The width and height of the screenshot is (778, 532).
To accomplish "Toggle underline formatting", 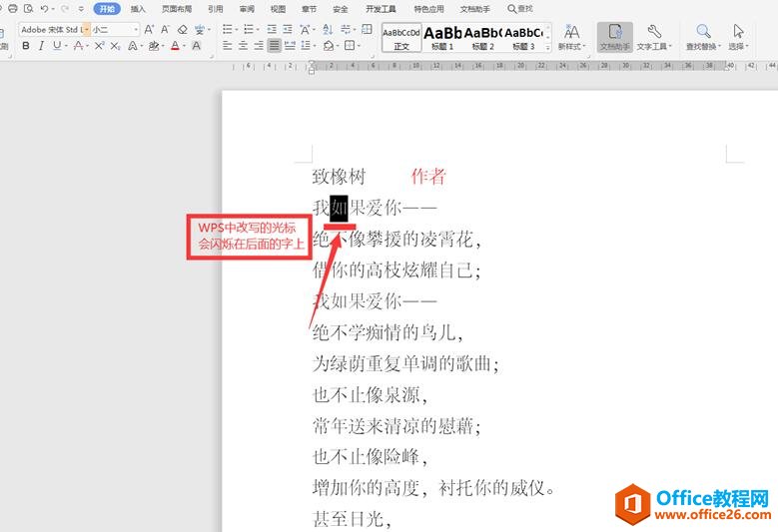I will 57,46.
